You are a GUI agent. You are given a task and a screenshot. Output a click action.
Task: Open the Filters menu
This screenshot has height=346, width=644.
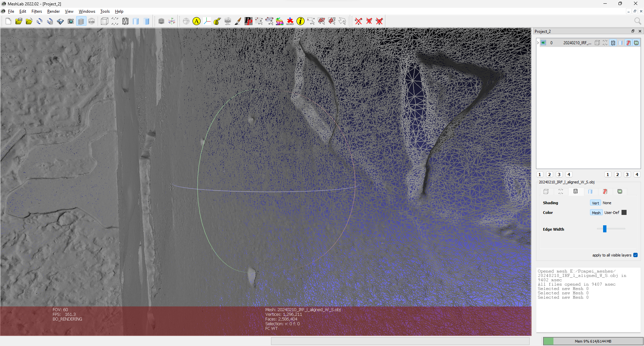click(37, 11)
